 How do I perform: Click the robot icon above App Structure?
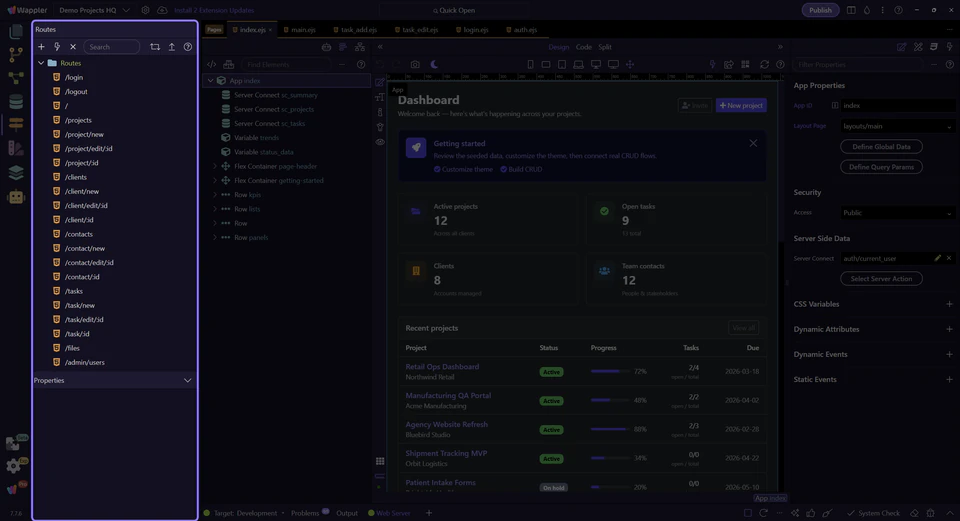(326, 47)
